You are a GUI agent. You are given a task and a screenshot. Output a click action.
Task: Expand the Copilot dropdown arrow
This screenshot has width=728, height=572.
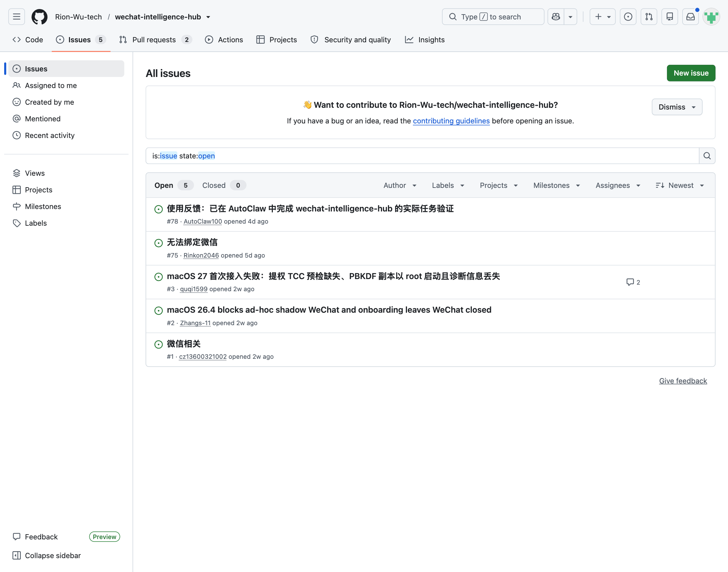(x=570, y=17)
